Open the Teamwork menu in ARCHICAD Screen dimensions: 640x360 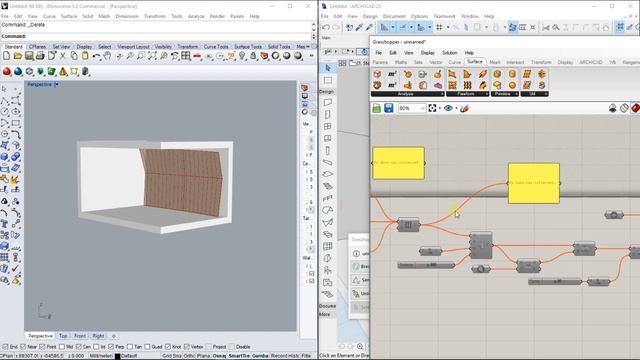(x=444, y=16)
